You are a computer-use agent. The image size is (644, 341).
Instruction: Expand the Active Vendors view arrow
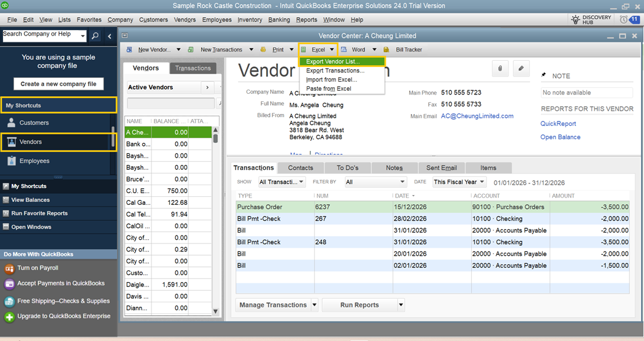(x=207, y=88)
